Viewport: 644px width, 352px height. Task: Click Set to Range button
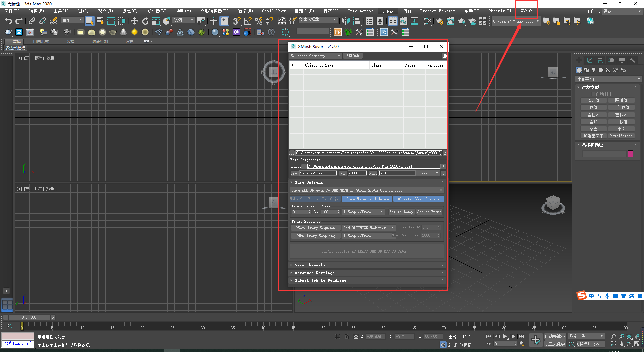click(x=401, y=212)
